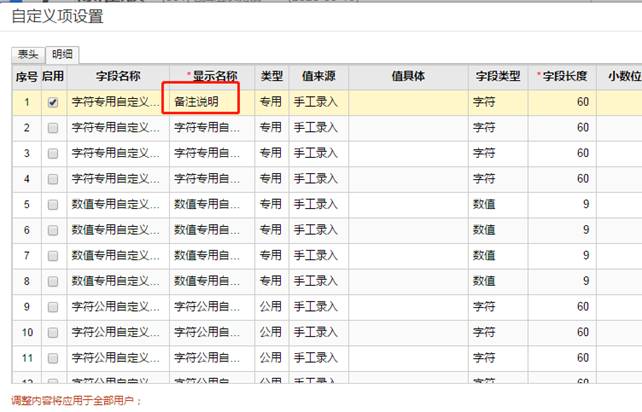Click the field length 60 in row 11
Viewport: 642px width, 412px height.
click(x=562, y=358)
